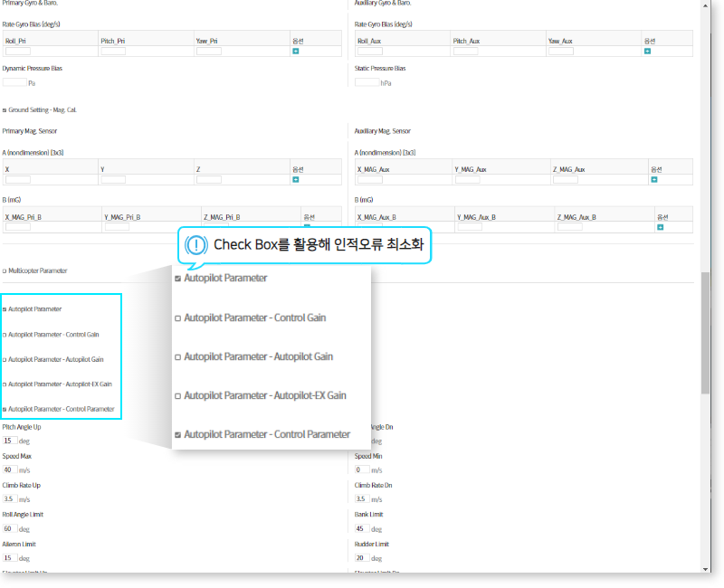Click the Z_MAG_Aux input field
This screenshot has width=724, height=588.
click(x=566, y=179)
